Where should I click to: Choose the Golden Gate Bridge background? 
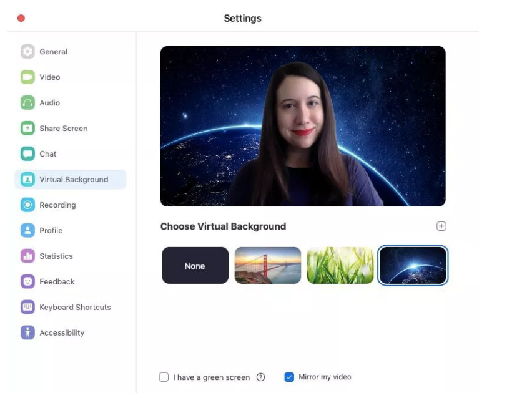point(268,266)
